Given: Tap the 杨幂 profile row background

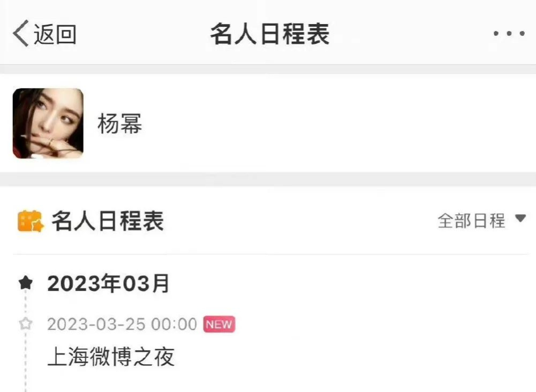Looking at the screenshot, I should click(x=268, y=123).
